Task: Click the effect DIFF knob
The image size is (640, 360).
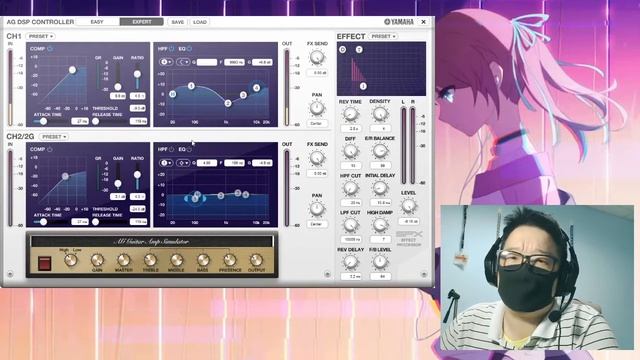Action: pyautogui.click(x=350, y=152)
